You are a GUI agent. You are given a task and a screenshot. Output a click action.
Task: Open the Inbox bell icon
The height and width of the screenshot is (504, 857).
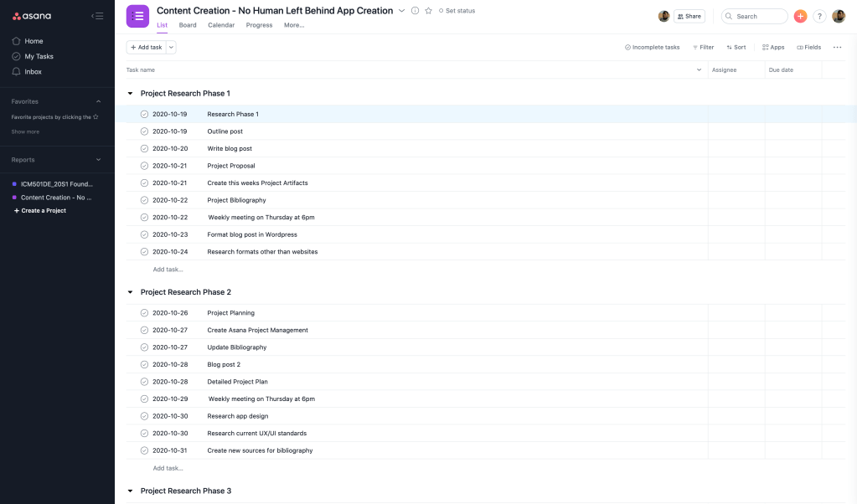[x=16, y=72]
